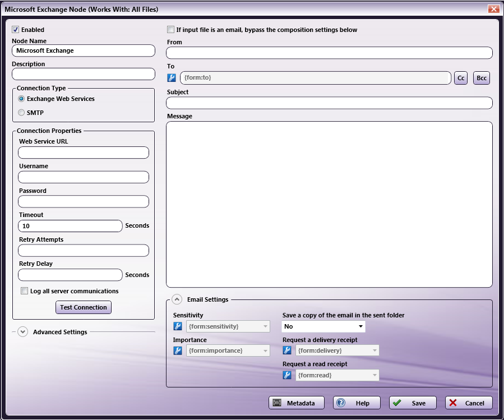
Task: Select the SMTP connection type
Action: [21, 113]
